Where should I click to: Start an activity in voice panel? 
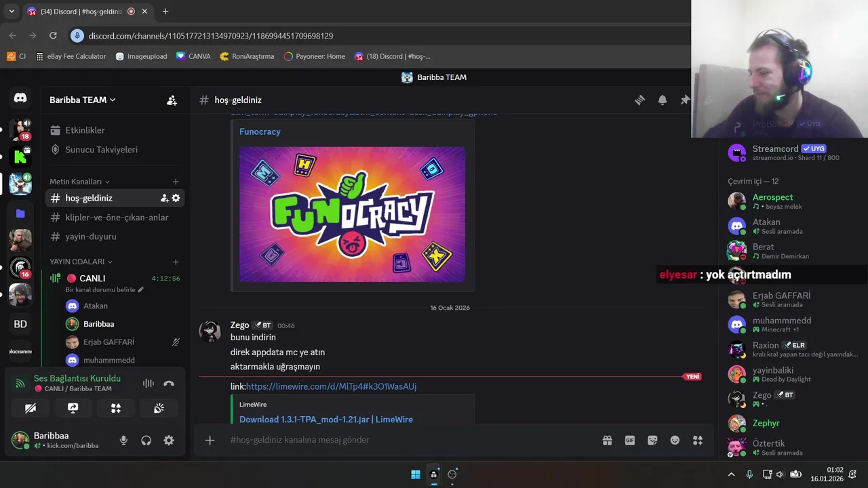click(116, 408)
